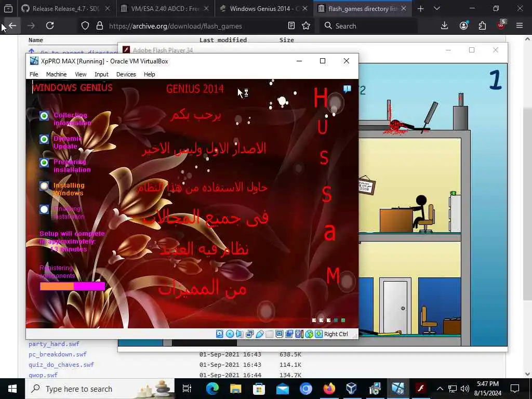Click the Firefox Search input field
The height and width of the screenshot is (399, 532).
pyautogui.click(x=368, y=26)
